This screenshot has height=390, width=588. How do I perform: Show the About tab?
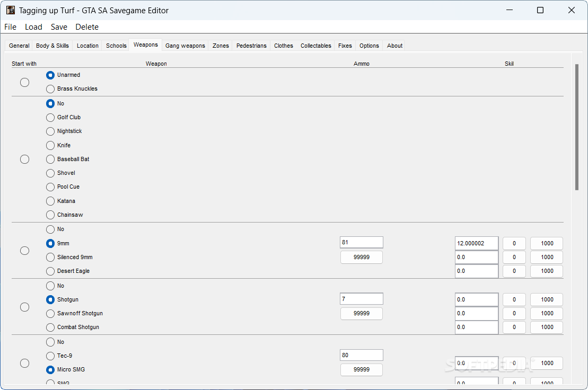[394, 46]
